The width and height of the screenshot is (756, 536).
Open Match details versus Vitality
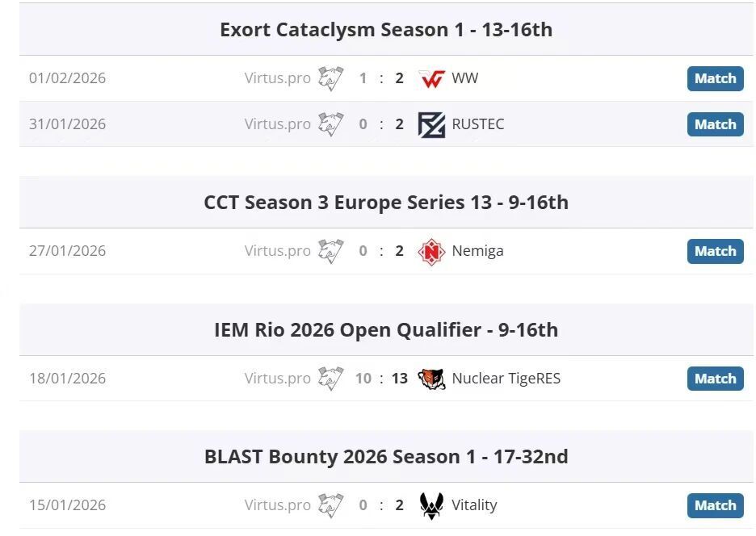point(715,505)
